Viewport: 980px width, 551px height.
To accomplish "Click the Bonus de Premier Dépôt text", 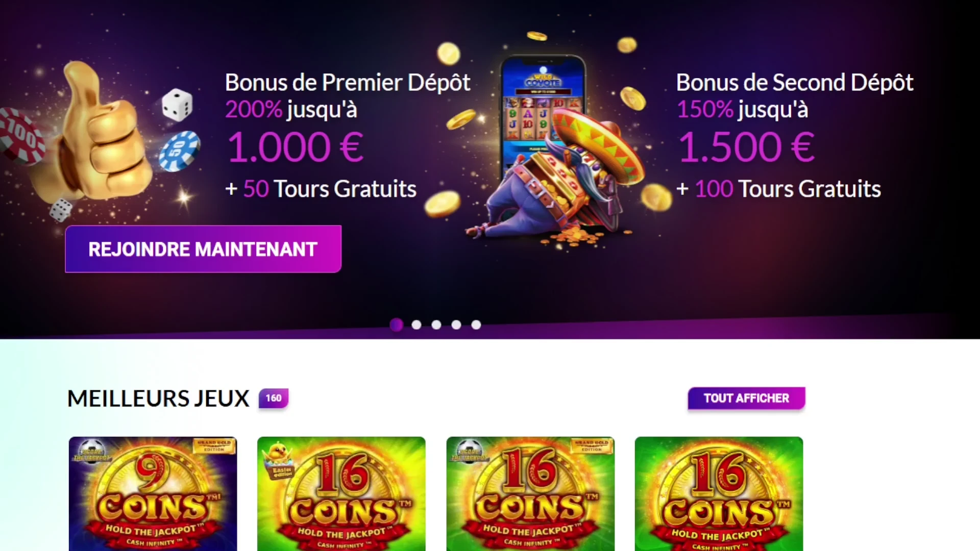I will click(x=348, y=83).
